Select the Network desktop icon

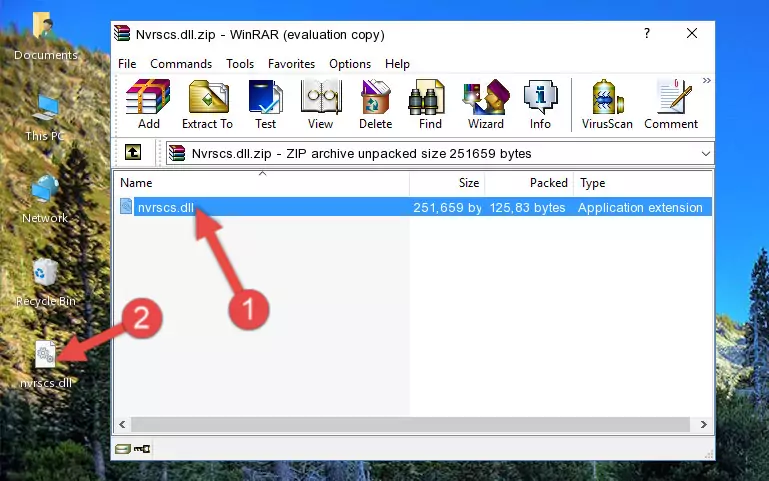coord(45,200)
